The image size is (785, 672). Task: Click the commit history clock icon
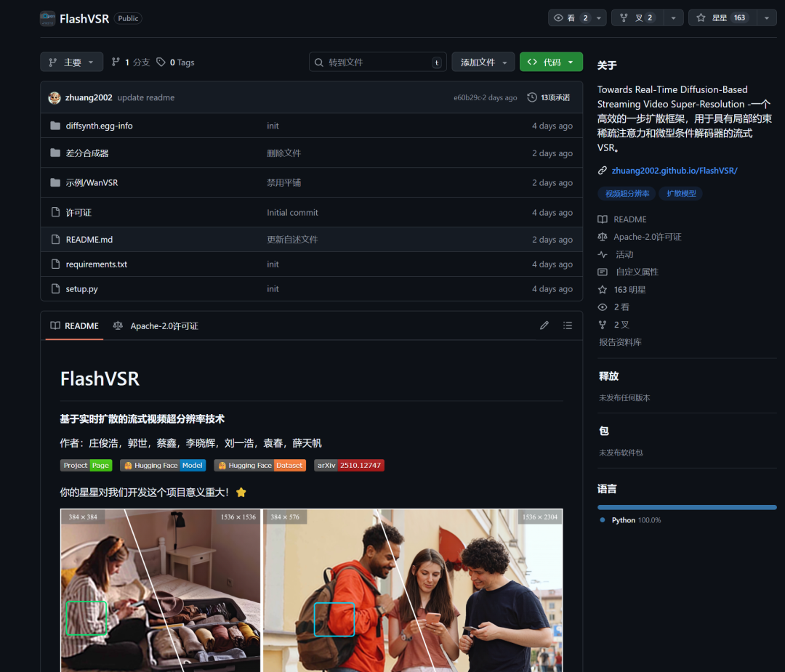click(x=532, y=97)
